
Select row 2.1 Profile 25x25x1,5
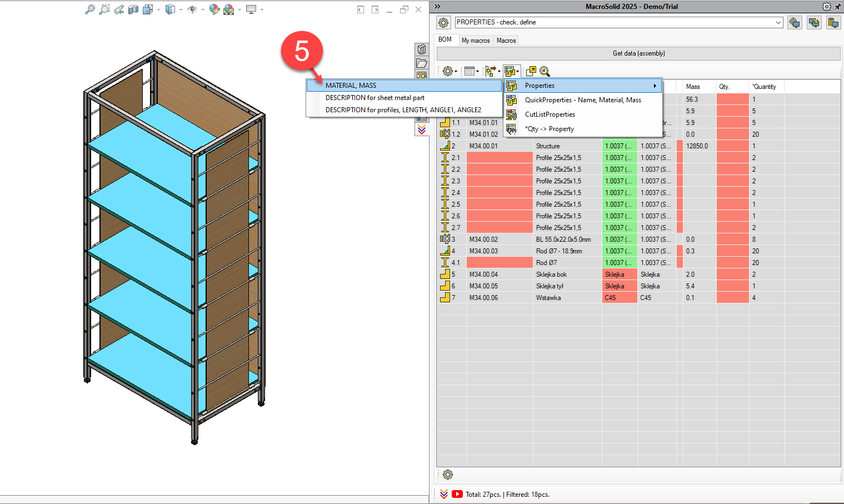click(x=638, y=158)
